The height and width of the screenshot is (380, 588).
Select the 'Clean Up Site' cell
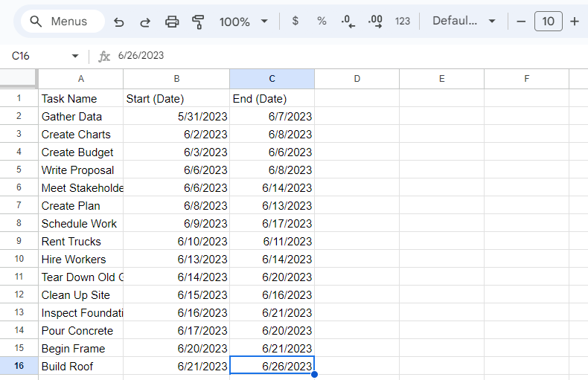click(x=80, y=294)
